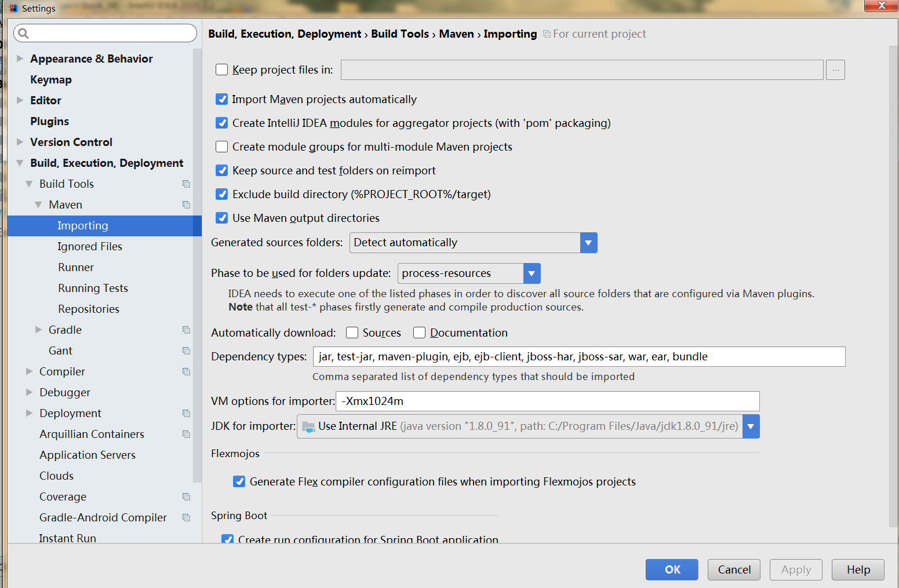This screenshot has height=588, width=899.
Task: Click the project-level icon beside Build Tools
Action: pyautogui.click(x=186, y=184)
